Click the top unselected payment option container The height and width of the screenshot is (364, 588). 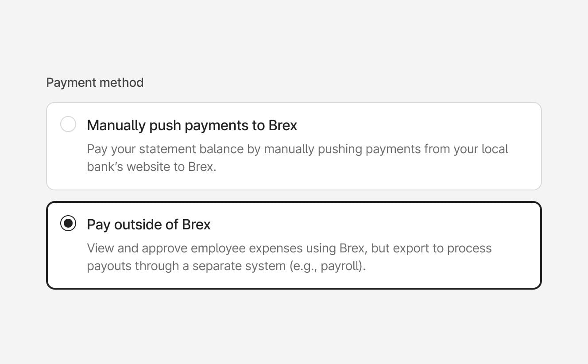pyautogui.click(x=294, y=146)
